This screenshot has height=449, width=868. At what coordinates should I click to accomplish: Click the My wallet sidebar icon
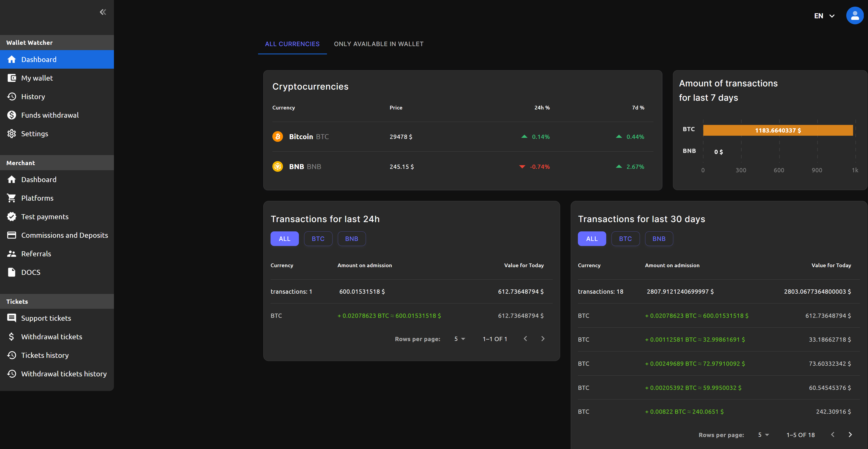[x=12, y=78]
